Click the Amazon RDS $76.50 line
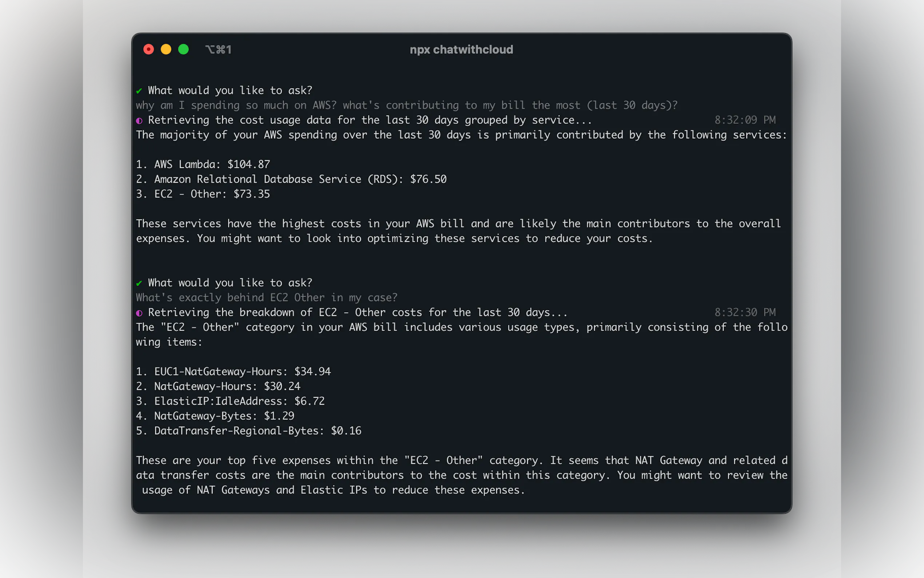 coord(291,179)
